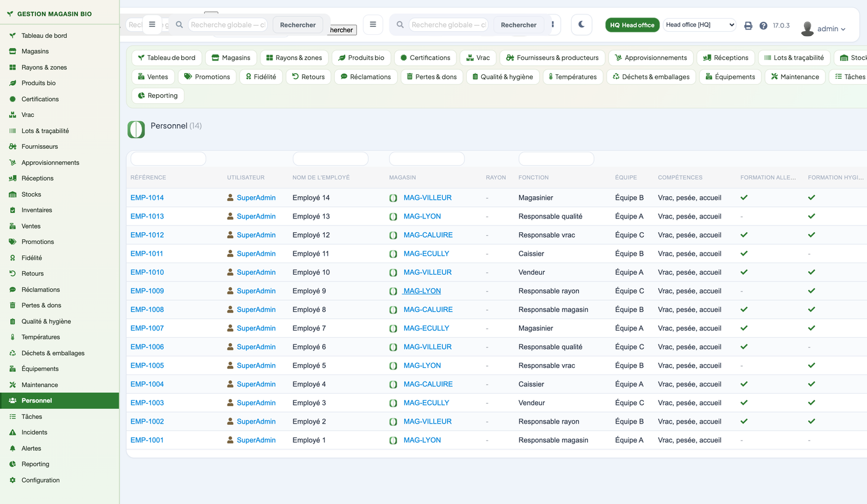Click the Pertes & dons shortcut chip
This screenshot has width=867, height=504.
pyautogui.click(x=431, y=77)
